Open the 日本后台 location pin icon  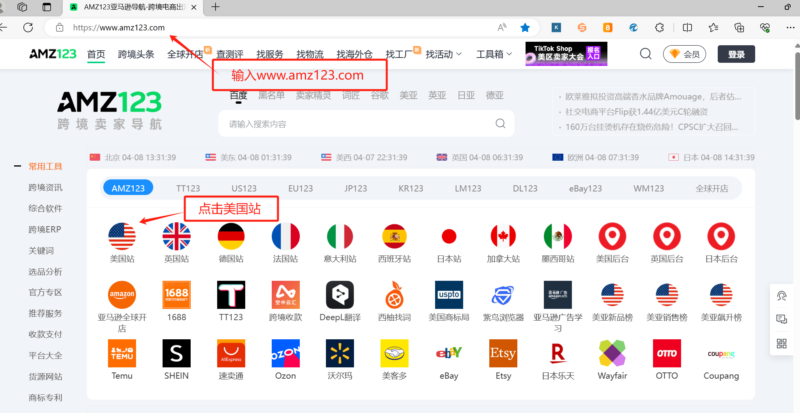click(x=721, y=236)
